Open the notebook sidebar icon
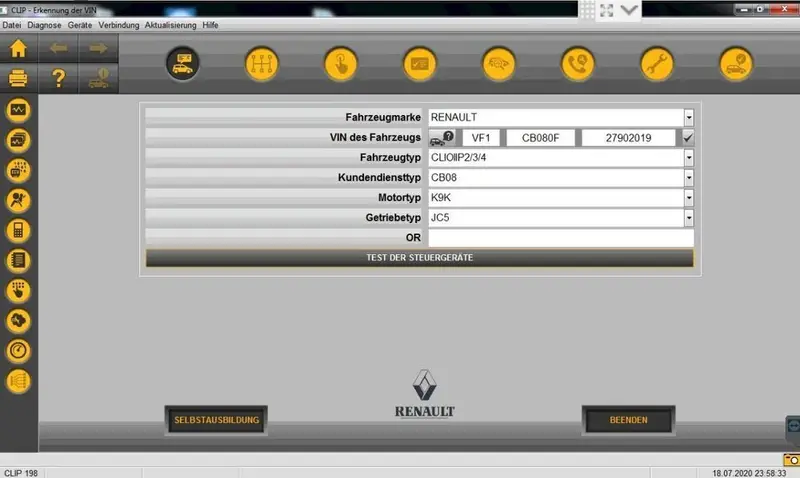Screen dimensions: 800x478 click(18, 261)
